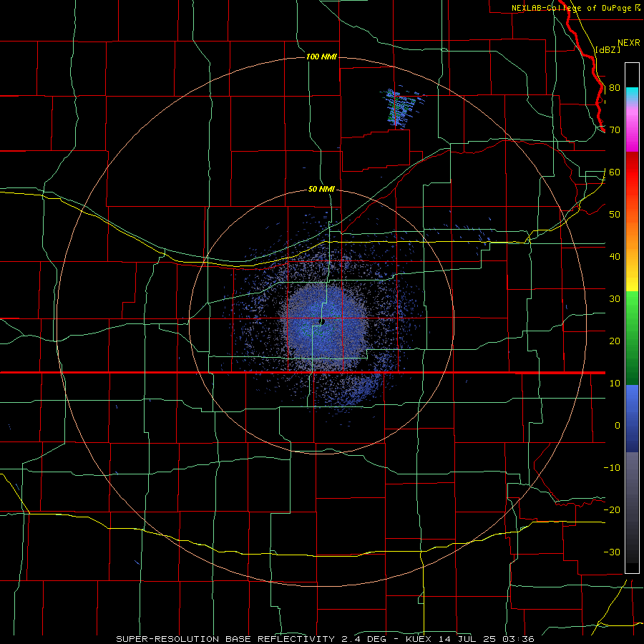This screenshot has width=644, height=644.
Task: Click the green segment of the color bar
Action: (632, 338)
